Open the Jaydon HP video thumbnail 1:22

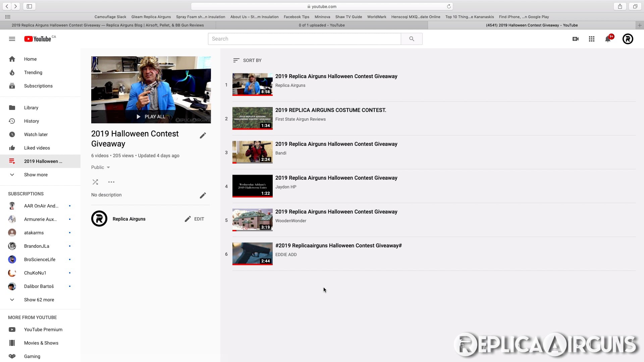click(x=253, y=186)
